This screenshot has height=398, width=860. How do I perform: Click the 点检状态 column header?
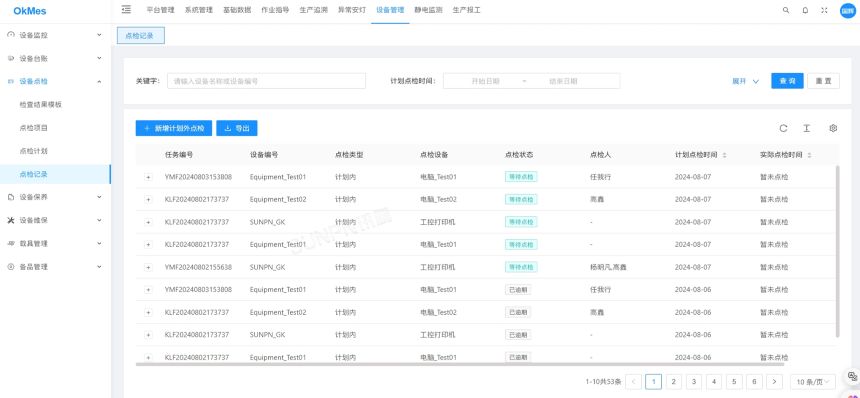pyautogui.click(x=519, y=155)
